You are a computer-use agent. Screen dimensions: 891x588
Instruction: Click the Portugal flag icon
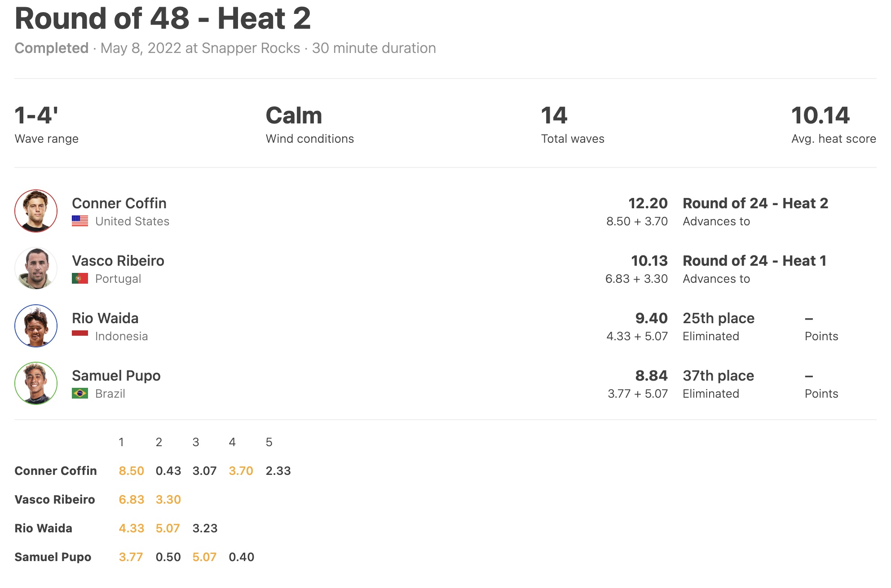pos(80,279)
